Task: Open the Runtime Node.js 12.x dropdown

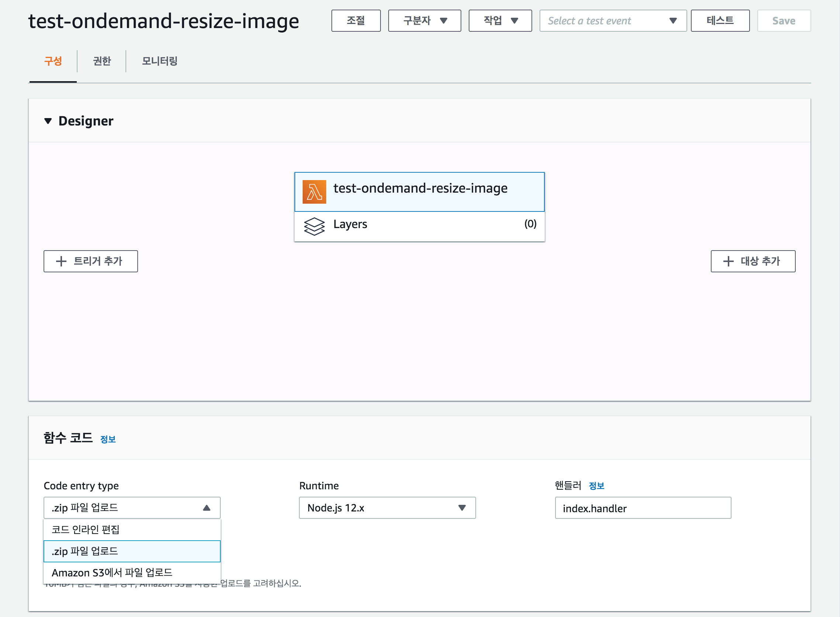Action: [x=387, y=507]
